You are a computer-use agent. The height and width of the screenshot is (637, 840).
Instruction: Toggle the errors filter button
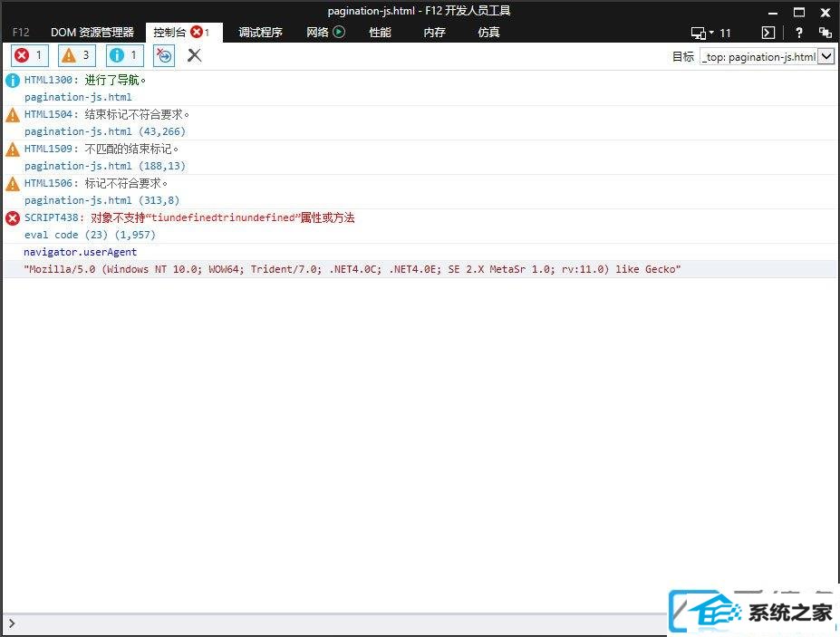(x=30, y=55)
